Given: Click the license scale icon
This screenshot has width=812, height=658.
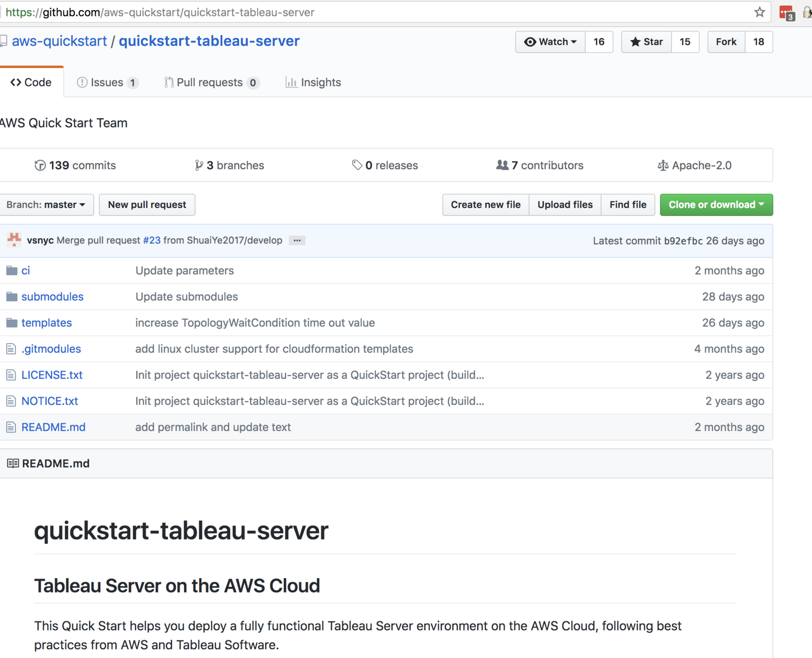Looking at the screenshot, I should coord(662,165).
